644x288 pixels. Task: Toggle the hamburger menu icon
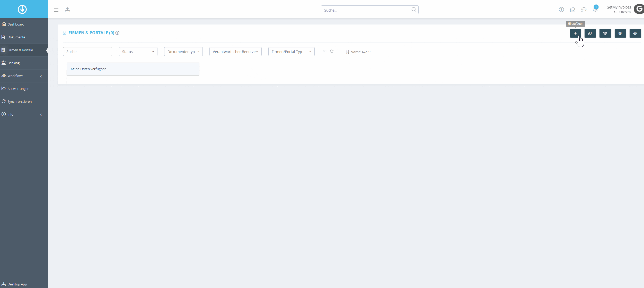tap(56, 10)
